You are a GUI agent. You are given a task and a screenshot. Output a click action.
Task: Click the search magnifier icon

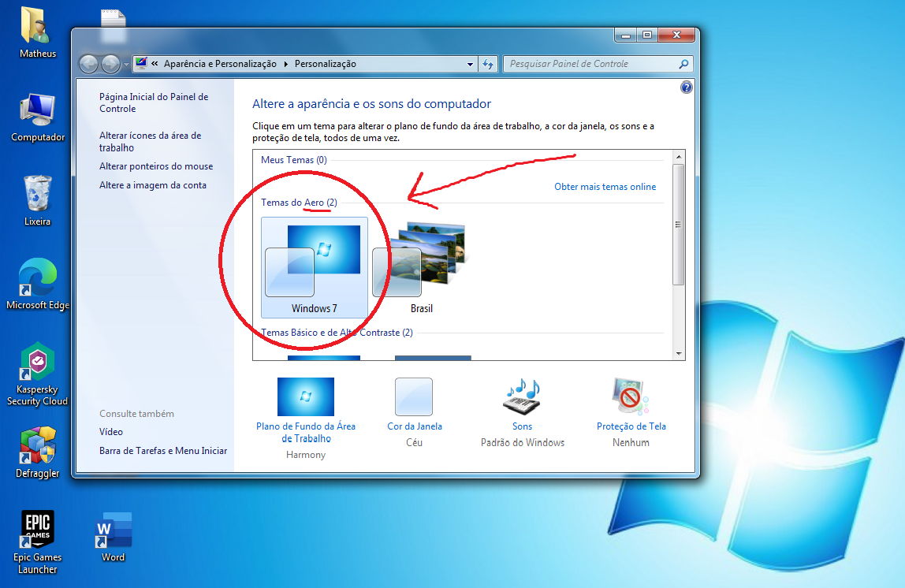coord(683,64)
